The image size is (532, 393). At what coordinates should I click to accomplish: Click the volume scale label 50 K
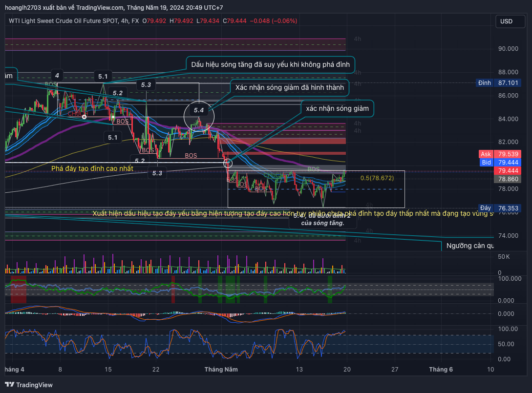[x=504, y=257]
